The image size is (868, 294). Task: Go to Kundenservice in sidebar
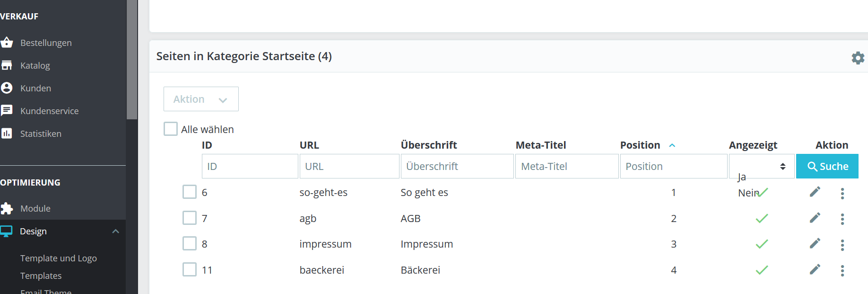pyautogui.click(x=49, y=111)
